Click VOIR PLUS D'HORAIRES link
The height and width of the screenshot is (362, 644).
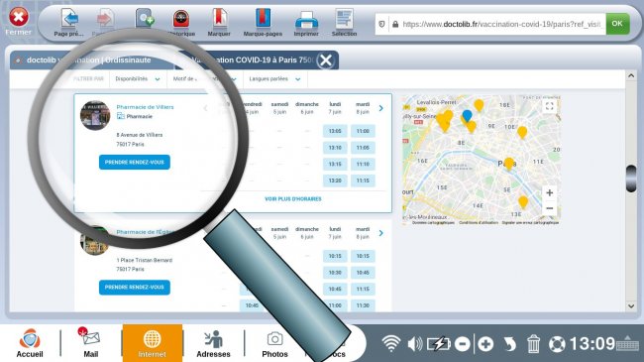click(x=293, y=199)
